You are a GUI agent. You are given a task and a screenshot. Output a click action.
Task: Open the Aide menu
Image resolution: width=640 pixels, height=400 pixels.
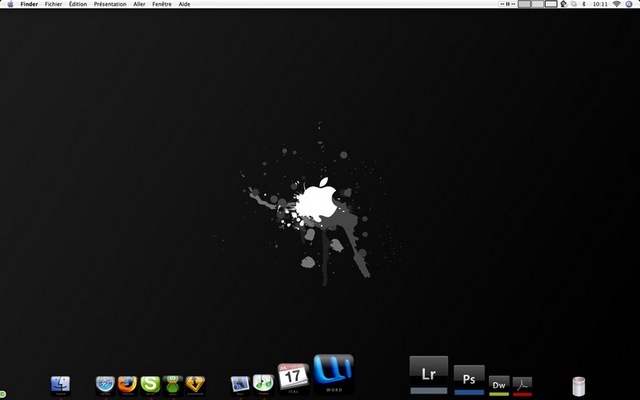pos(184,4)
